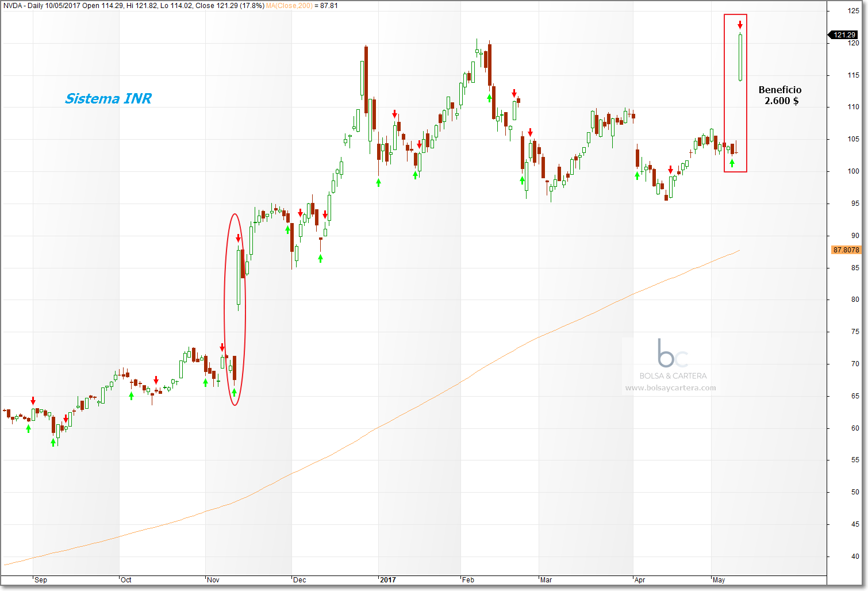Click the 50 price axis label

click(855, 493)
